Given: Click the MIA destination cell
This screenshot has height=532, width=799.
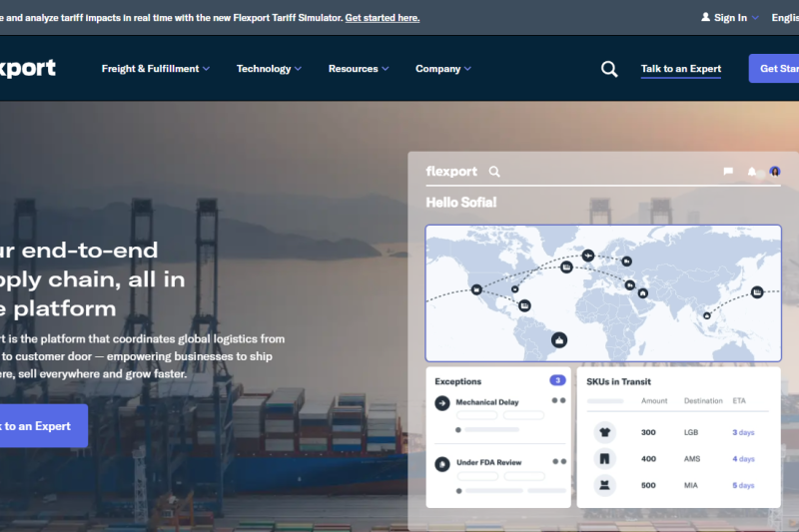Looking at the screenshot, I should (x=691, y=485).
